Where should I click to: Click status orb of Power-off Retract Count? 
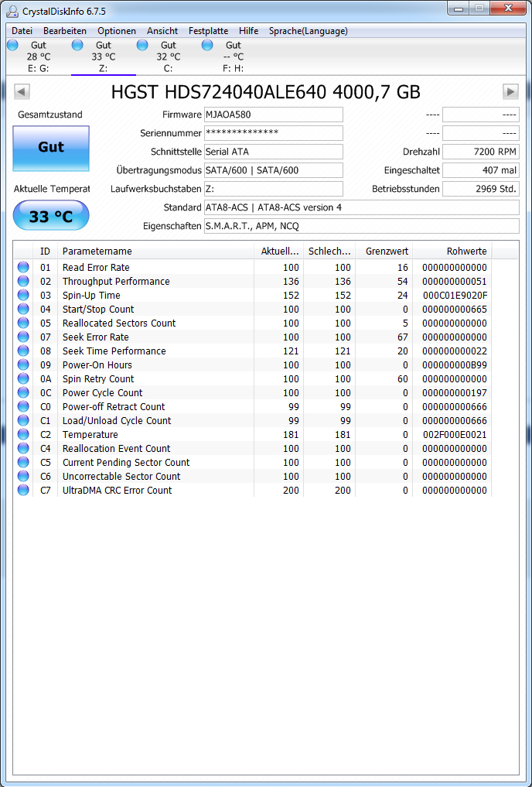tap(23, 406)
